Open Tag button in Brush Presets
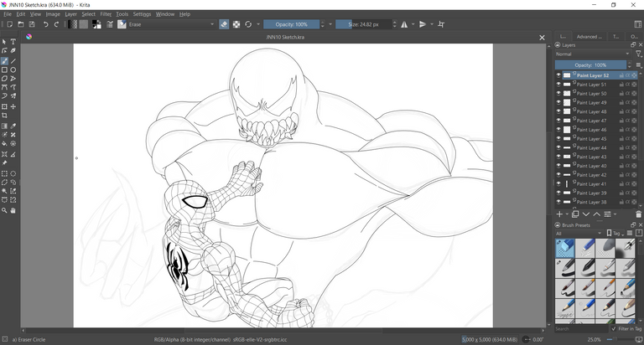Image resolution: width=644 pixels, height=345 pixels. click(x=615, y=234)
